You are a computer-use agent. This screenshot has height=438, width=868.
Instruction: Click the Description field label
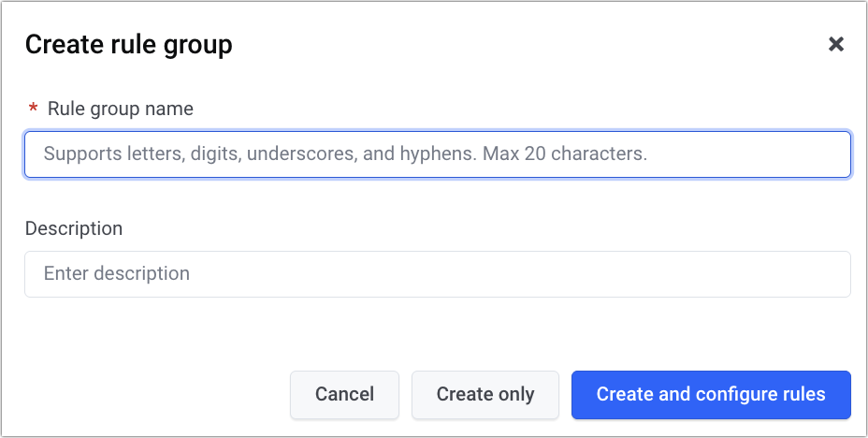click(74, 228)
